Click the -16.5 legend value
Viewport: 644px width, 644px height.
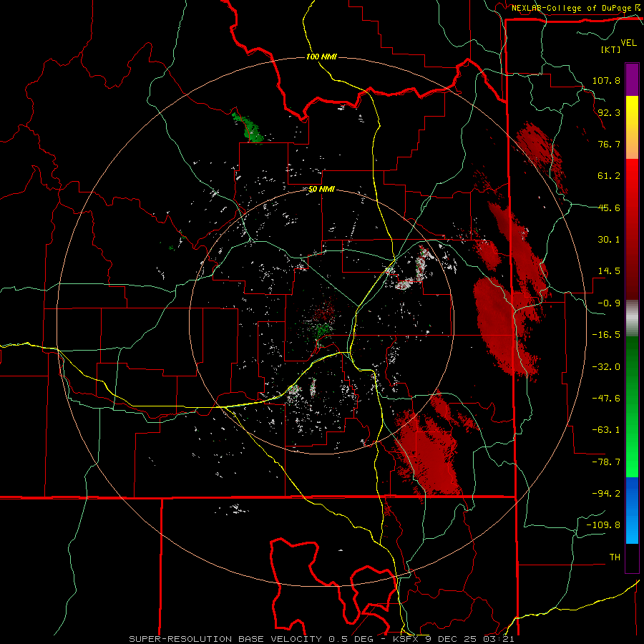(x=606, y=335)
